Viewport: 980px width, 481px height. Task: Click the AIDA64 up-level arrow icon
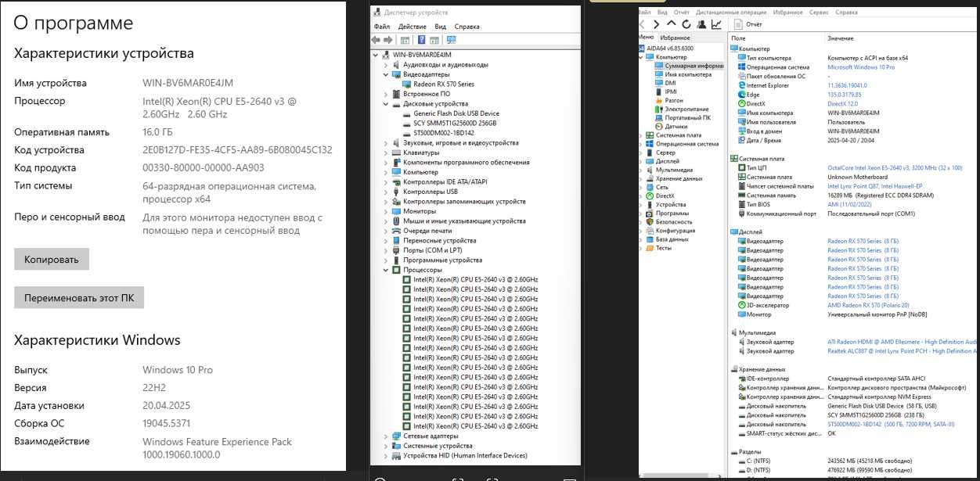coord(672,25)
